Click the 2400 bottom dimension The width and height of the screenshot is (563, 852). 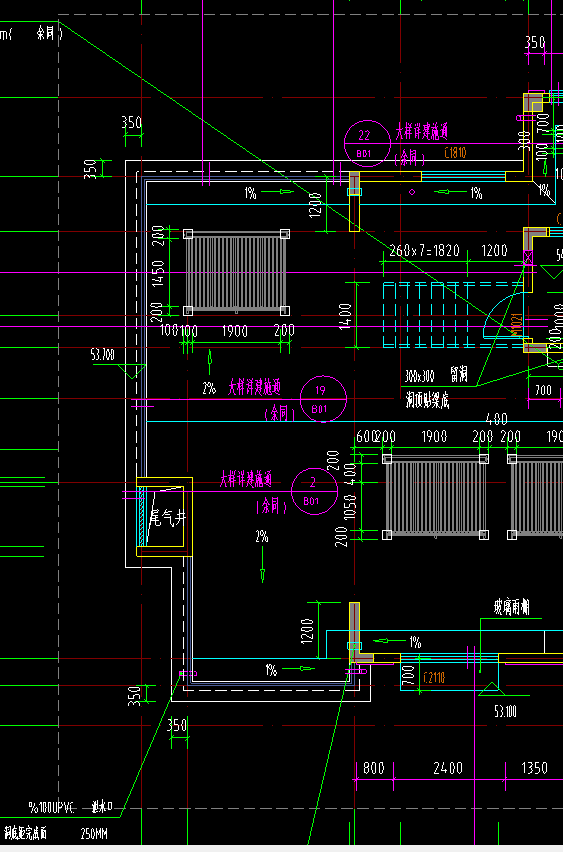tap(448, 768)
